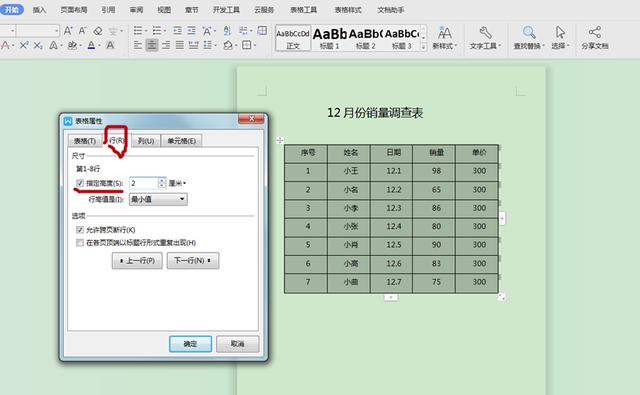Align text right
Image resolution: width=640 pixels, height=395 pixels.
click(166, 45)
